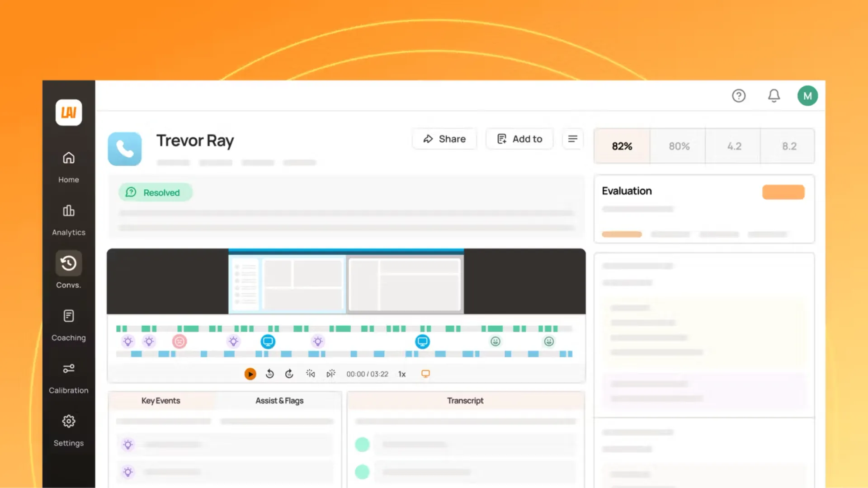Viewport: 868px width, 488px height.
Task: Skip forward ten seconds
Action: coord(289,374)
